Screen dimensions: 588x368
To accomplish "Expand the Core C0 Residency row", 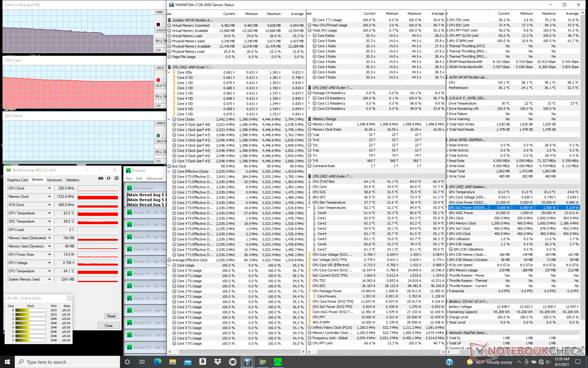I will coord(309,98).
